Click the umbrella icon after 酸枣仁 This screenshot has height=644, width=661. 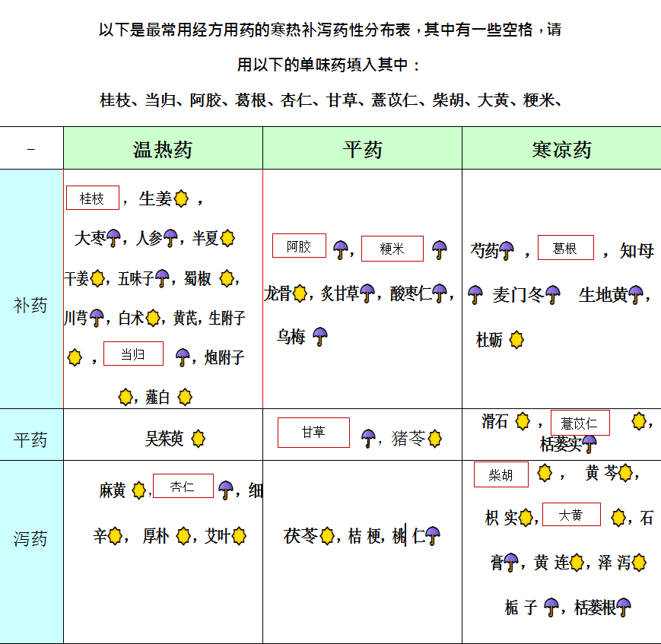pos(439,293)
